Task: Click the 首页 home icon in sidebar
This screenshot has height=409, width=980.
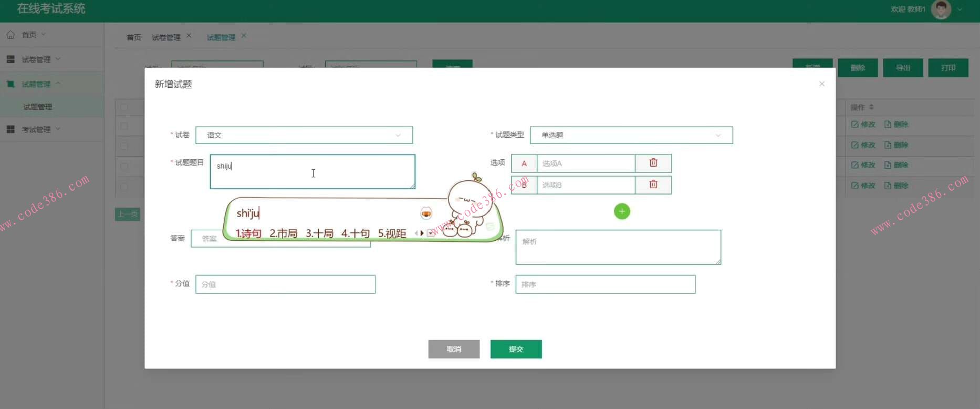Action: (11, 35)
